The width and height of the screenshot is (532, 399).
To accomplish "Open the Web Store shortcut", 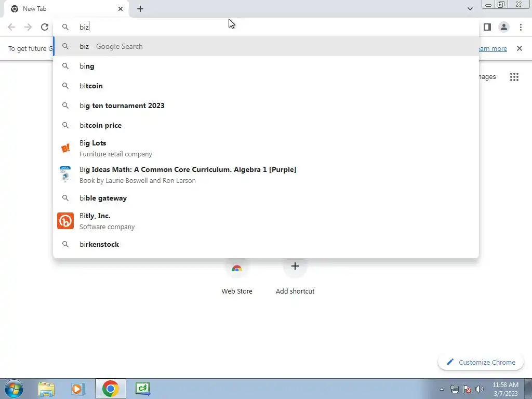I will 237,276.
